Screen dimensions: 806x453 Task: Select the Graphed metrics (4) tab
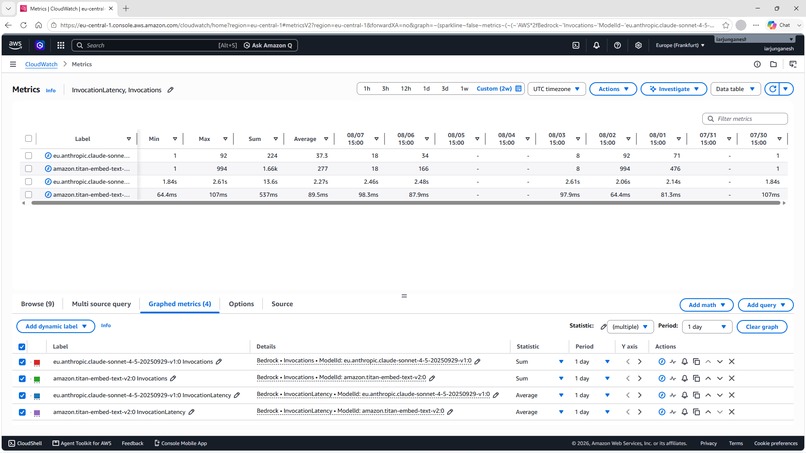point(179,304)
